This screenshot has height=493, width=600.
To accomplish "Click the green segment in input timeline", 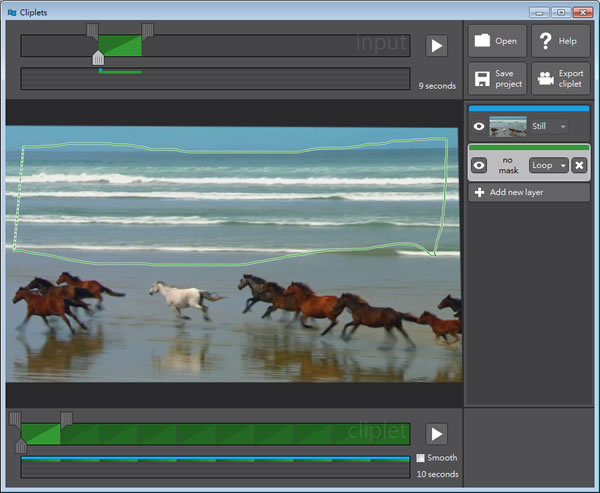I will (120, 46).
